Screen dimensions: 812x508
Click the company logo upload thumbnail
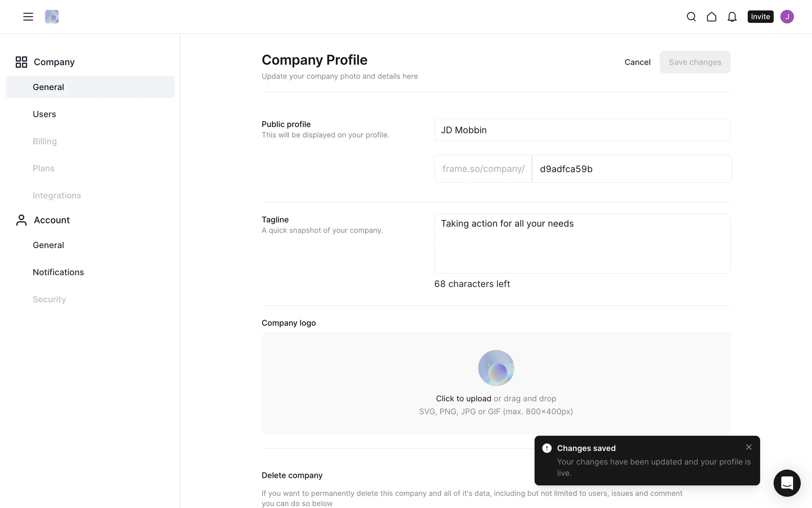pyautogui.click(x=496, y=368)
